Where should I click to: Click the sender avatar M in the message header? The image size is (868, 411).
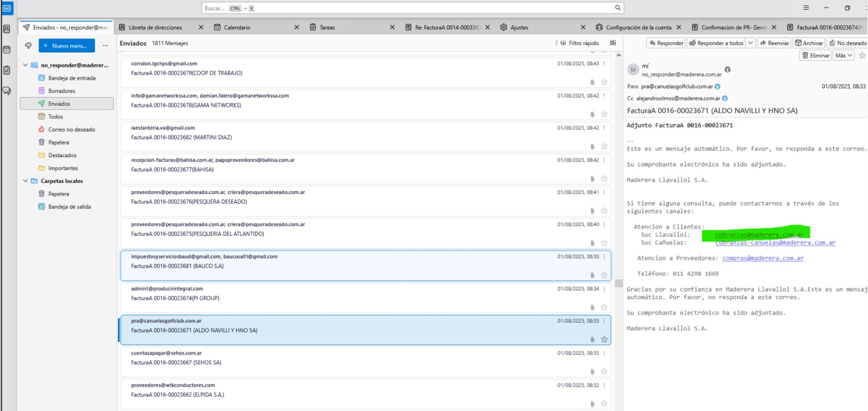pos(633,70)
